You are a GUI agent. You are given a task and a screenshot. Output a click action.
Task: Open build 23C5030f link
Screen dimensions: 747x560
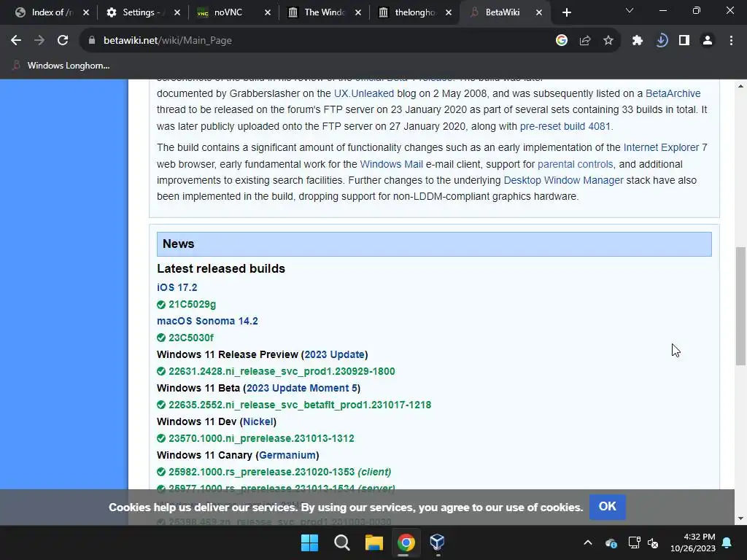click(x=191, y=338)
